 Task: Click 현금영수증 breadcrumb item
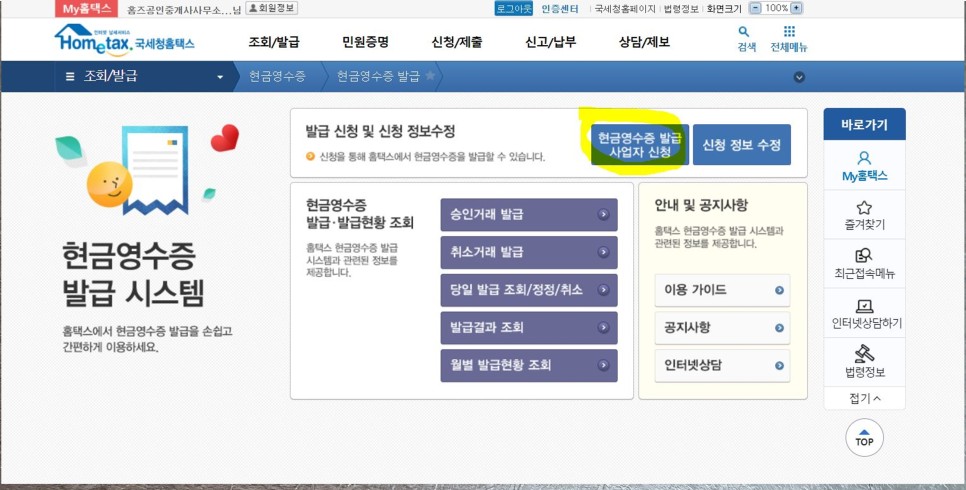pyautogui.click(x=277, y=76)
